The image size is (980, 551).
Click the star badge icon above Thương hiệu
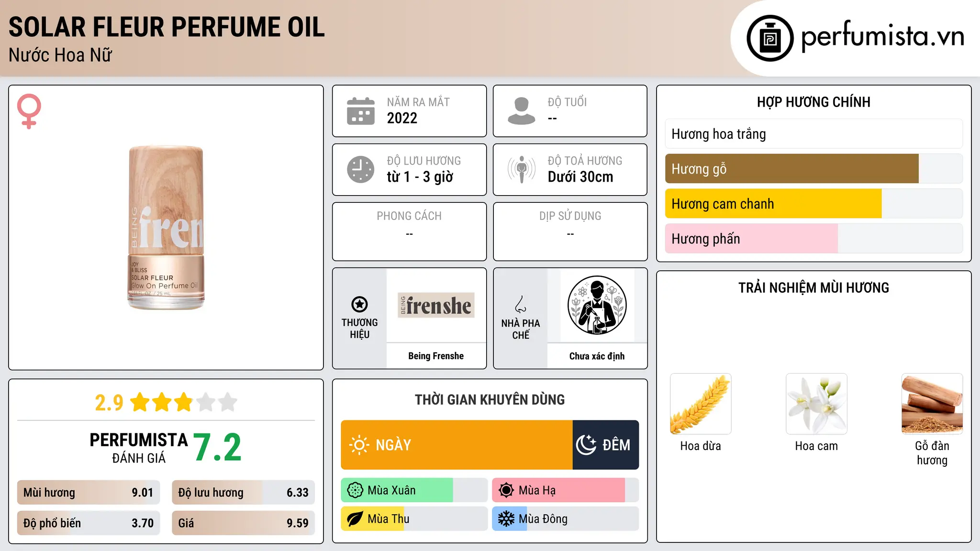coord(359,304)
